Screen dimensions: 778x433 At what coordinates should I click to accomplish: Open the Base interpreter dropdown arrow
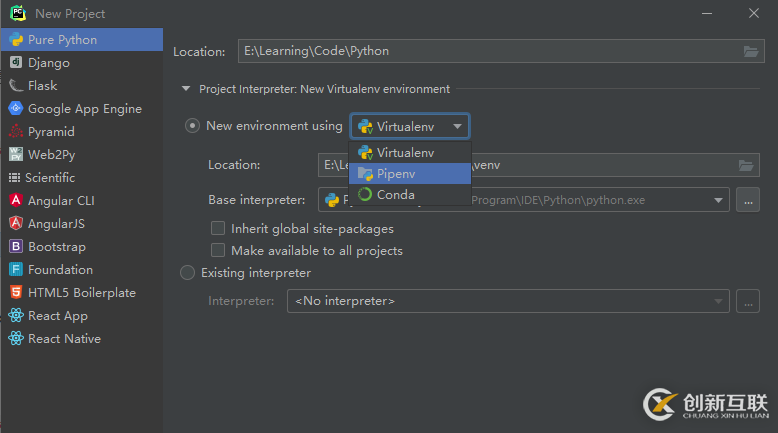[x=719, y=200]
